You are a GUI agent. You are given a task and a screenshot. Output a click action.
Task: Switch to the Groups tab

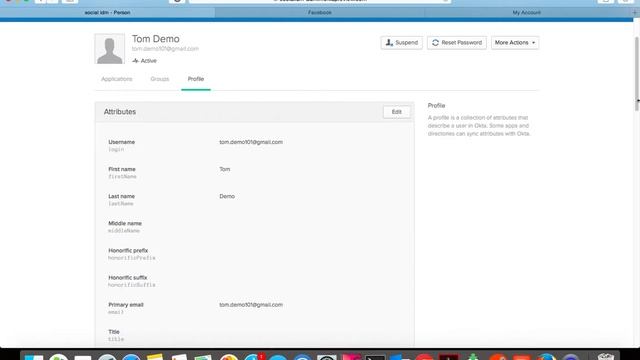tap(160, 79)
